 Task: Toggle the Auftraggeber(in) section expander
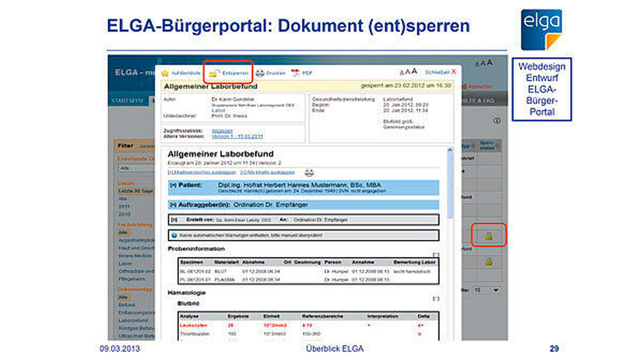(x=173, y=205)
